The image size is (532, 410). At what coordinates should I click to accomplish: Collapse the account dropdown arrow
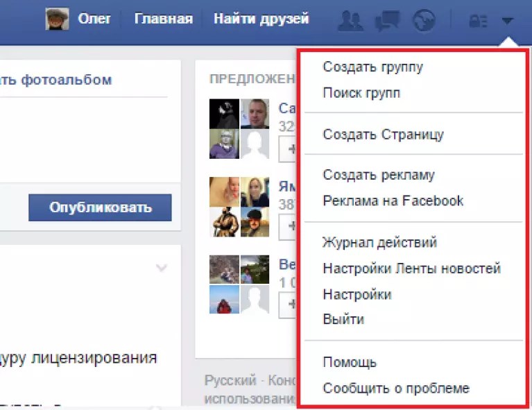click(x=507, y=21)
